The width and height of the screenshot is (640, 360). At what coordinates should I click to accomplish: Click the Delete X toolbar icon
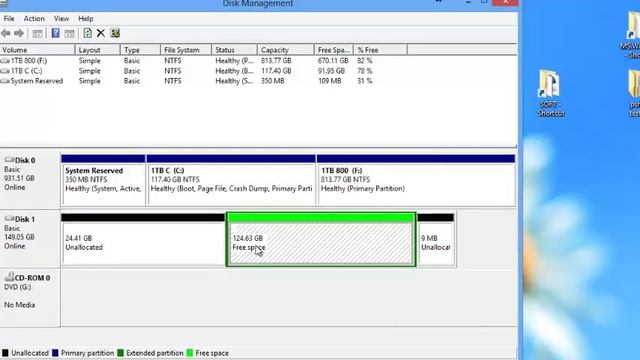tap(101, 33)
